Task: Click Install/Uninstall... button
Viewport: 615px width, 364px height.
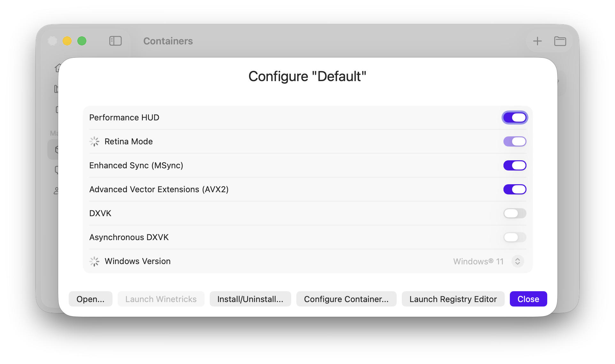Action: [x=250, y=299]
